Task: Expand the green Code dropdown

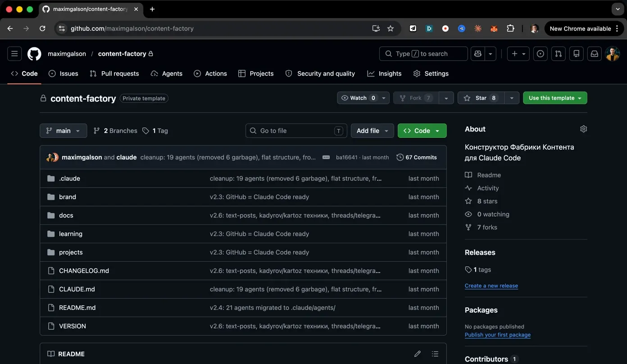Action: (x=422, y=131)
